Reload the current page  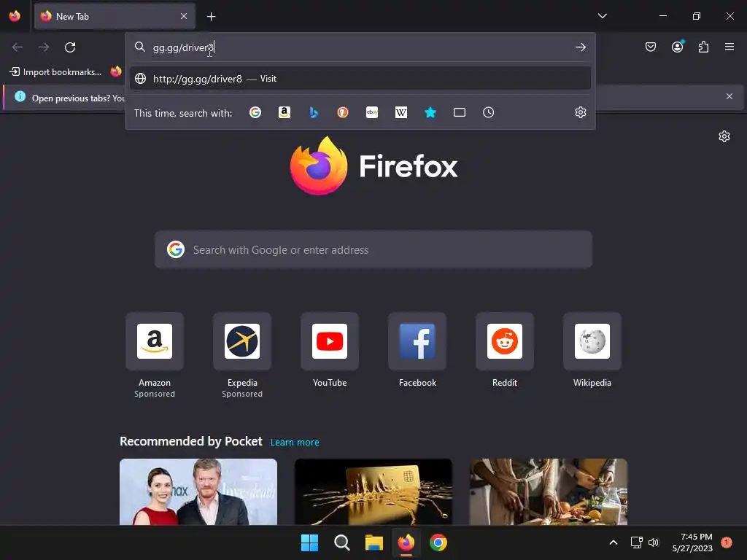pos(70,47)
